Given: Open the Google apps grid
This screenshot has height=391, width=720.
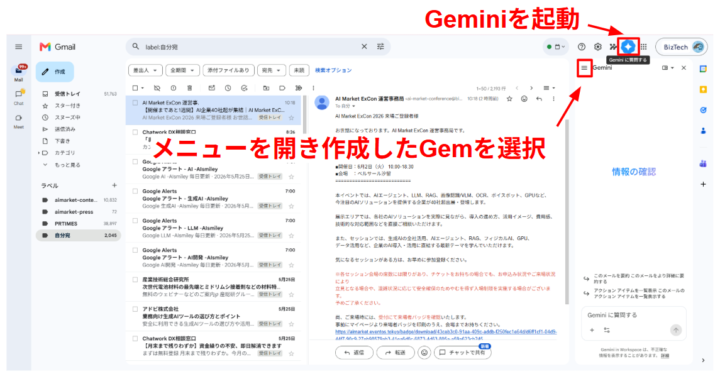Looking at the screenshot, I should click(644, 47).
